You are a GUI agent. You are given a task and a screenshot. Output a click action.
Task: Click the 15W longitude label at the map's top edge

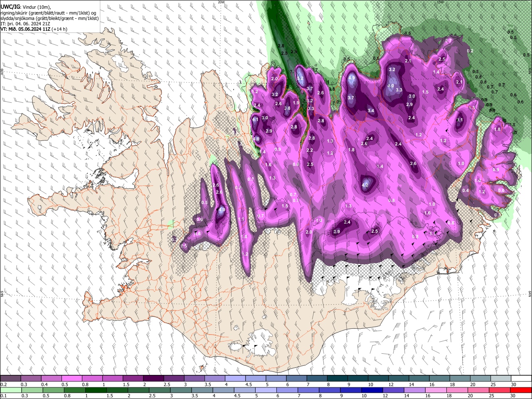point(440,2)
